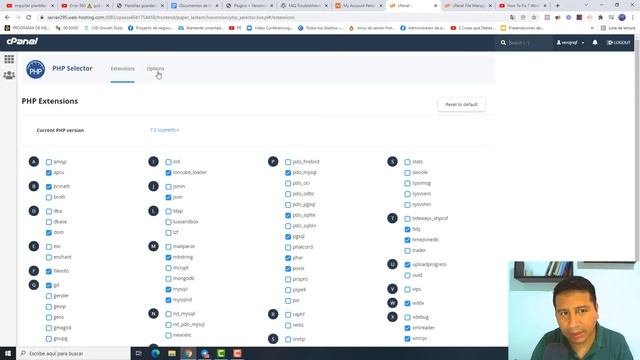The image size is (640, 360).
Task: Enable the xdebug extension
Action: coord(407,317)
